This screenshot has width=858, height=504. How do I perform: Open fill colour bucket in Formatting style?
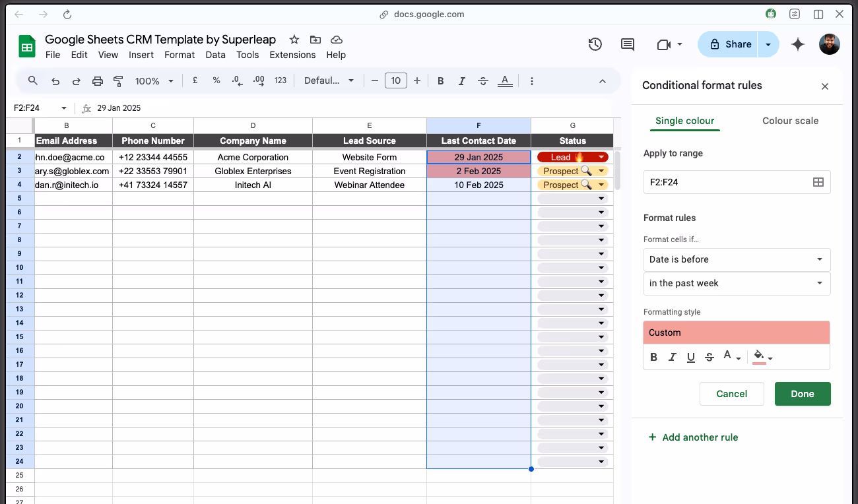coord(762,357)
